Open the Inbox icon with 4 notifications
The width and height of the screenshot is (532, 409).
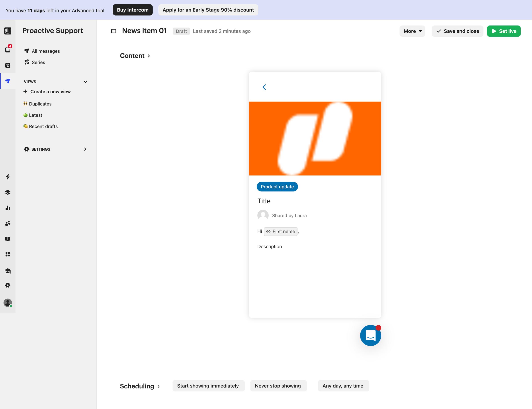[x=8, y=49]
